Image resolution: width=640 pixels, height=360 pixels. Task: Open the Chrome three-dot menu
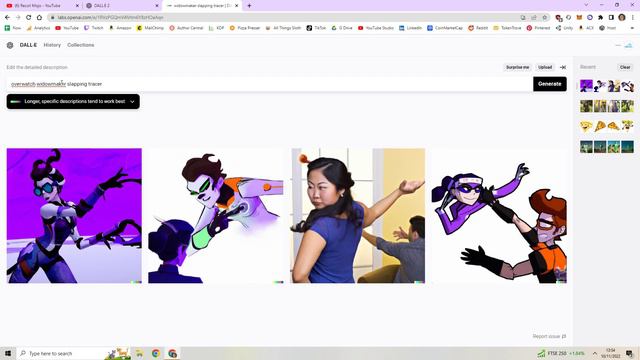[x=632, y=18]
